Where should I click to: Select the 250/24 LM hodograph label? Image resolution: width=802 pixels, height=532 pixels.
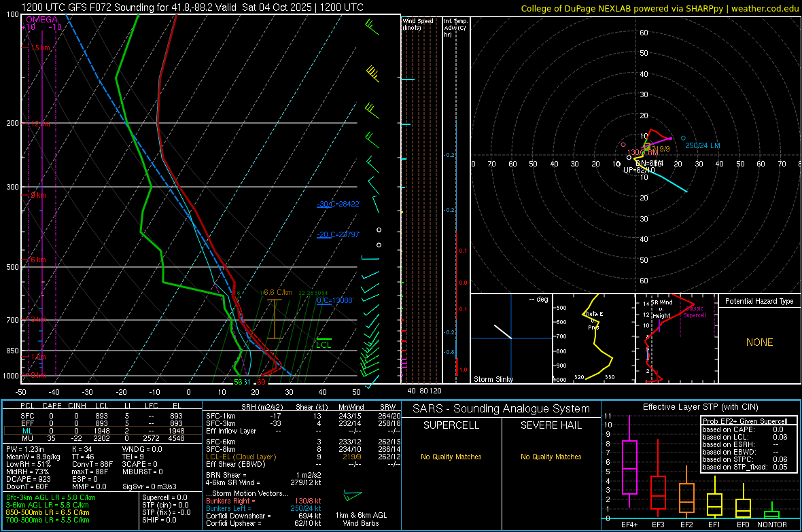702,146
